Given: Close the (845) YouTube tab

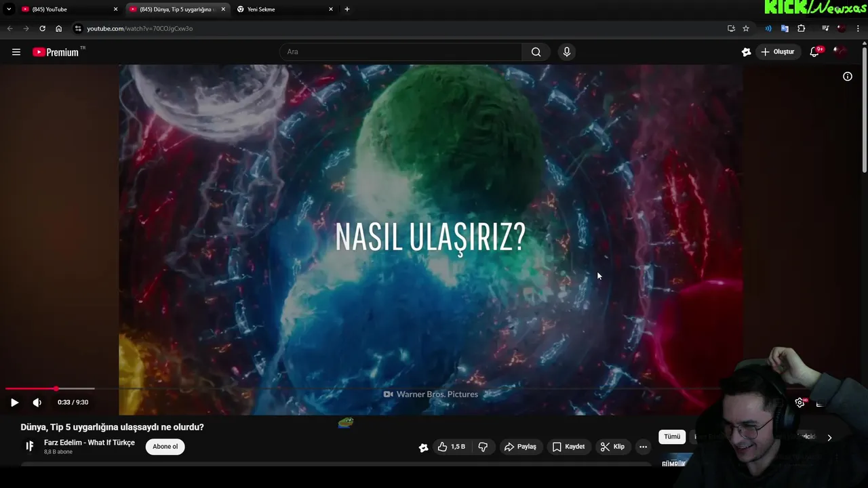Looking at the screenshot, I should [115, 9].
